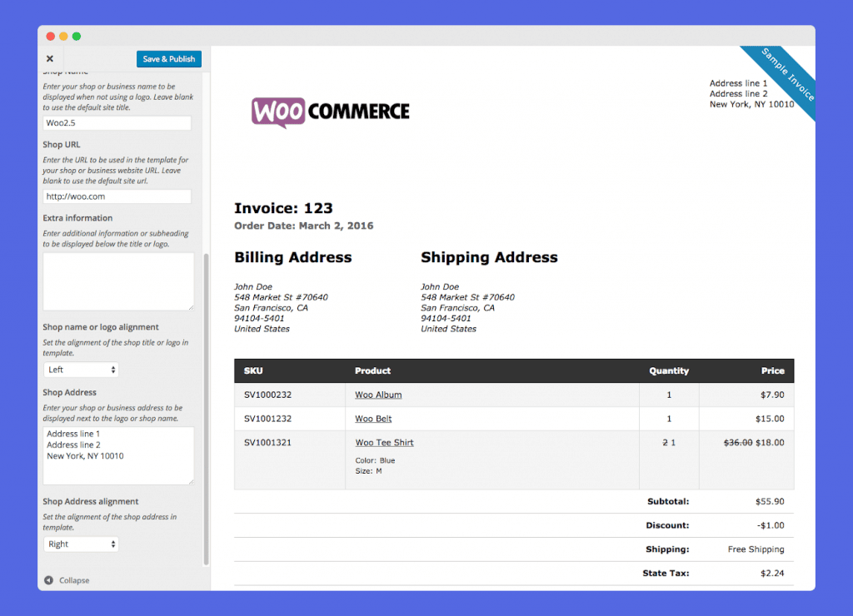Edit the Shop Name field containing Woo2.5
Image resolution: width=853 pixels, height=616 pixels.
pyautogui.click(x=117, y=123)
